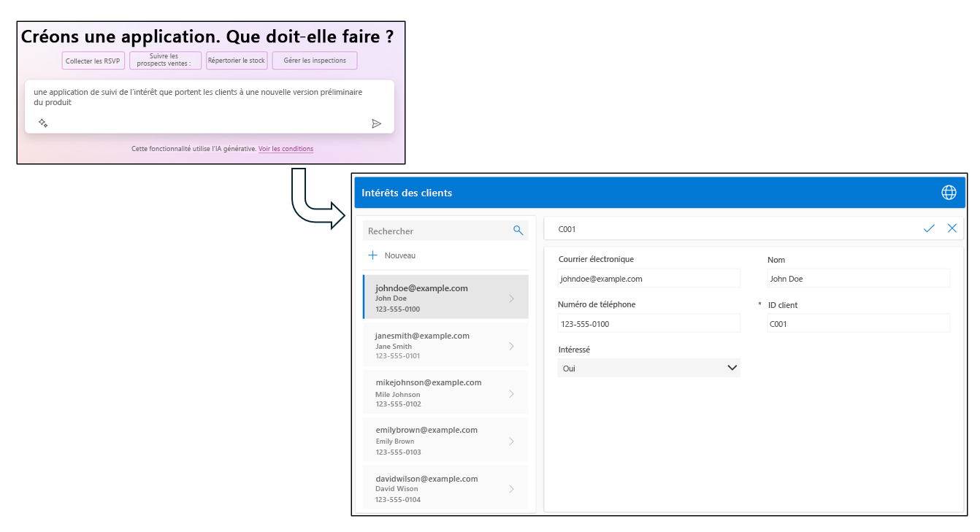Click the name Emily Brown in list
Image resolution: width=980 pixels, height=532 pixels.
click(395, 441)
